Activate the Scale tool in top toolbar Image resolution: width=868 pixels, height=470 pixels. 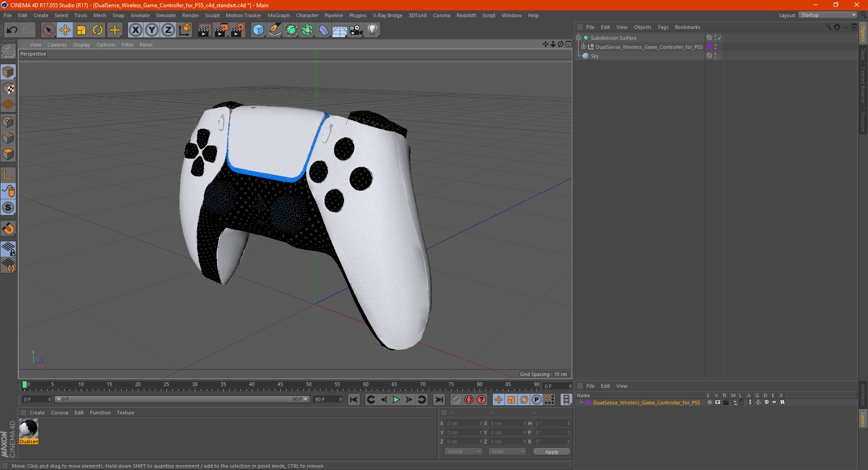point(81,30)
